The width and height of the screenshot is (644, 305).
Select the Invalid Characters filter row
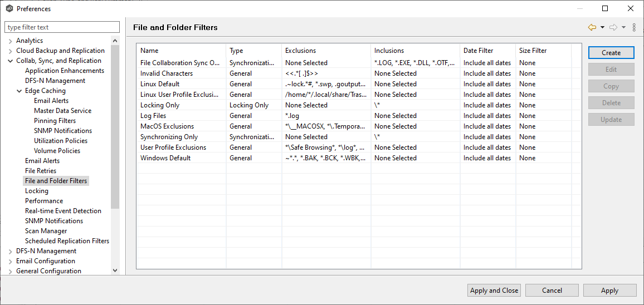359,73
